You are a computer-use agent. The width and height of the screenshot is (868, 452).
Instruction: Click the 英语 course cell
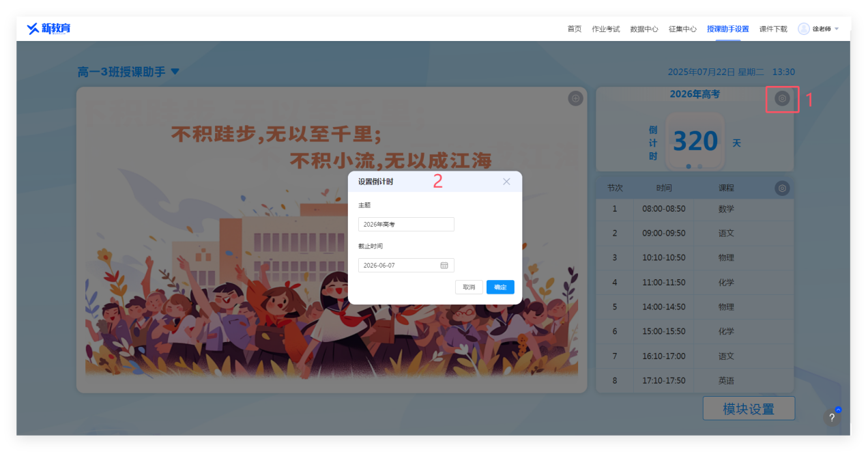726,381
